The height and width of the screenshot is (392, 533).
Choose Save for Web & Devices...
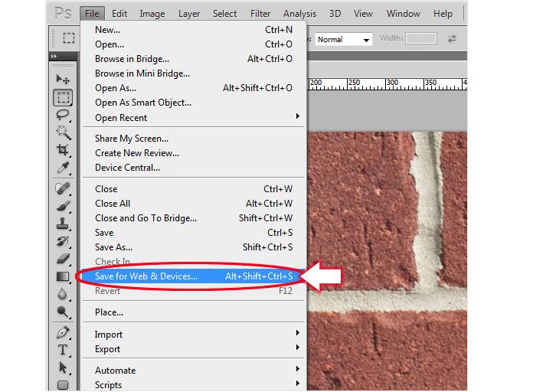[x=193, y=276]
